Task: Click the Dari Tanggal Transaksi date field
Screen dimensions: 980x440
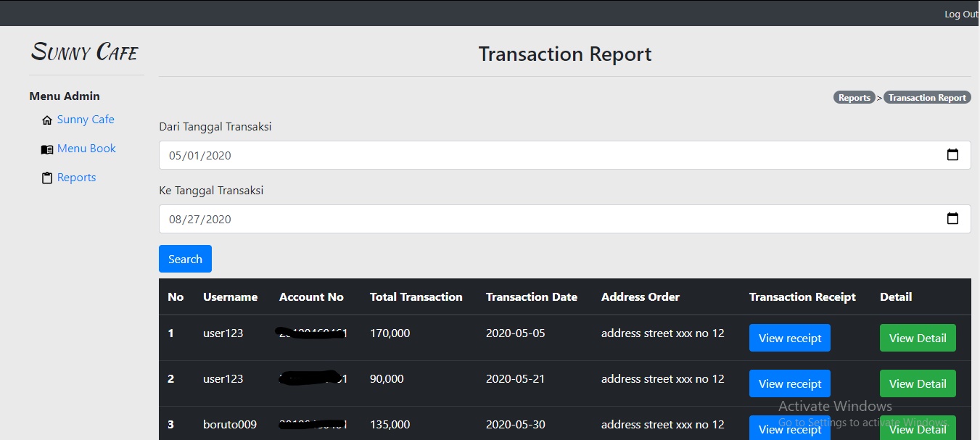Action: pos(508,155)
